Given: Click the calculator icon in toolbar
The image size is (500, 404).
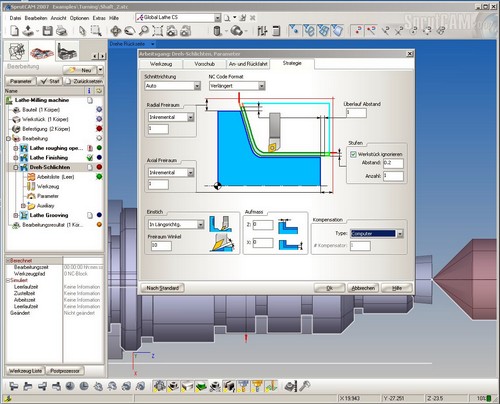Looking at the screenshot, I should click(x=276, y=31).
